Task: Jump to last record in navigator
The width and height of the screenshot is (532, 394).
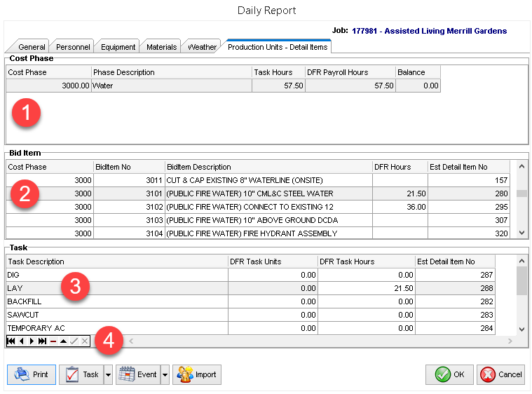Action: point(43,341)
